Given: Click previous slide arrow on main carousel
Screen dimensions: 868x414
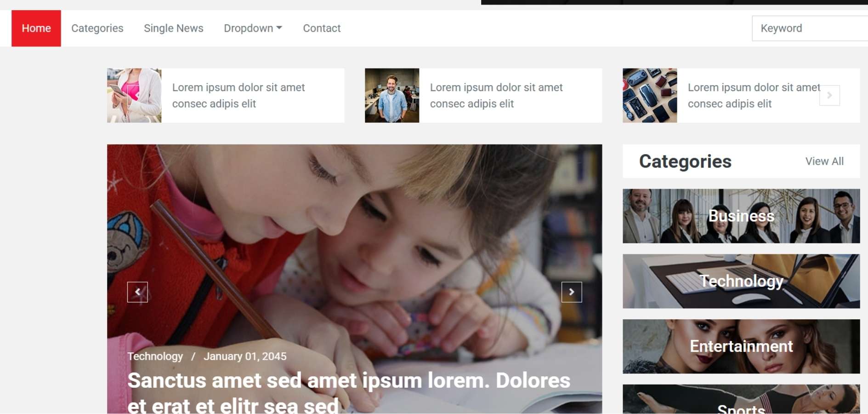Looking at the screenshot, I should tap(137, 292).
